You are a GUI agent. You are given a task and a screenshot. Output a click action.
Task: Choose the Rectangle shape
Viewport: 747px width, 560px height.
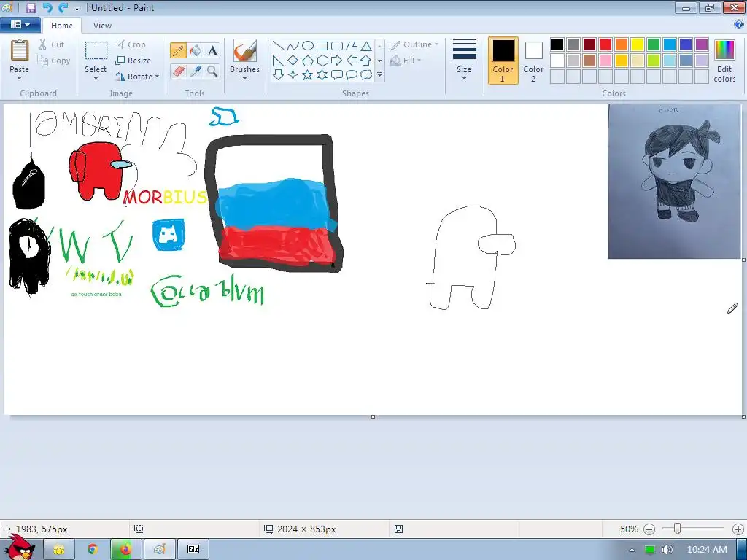(x=322, y=46)
